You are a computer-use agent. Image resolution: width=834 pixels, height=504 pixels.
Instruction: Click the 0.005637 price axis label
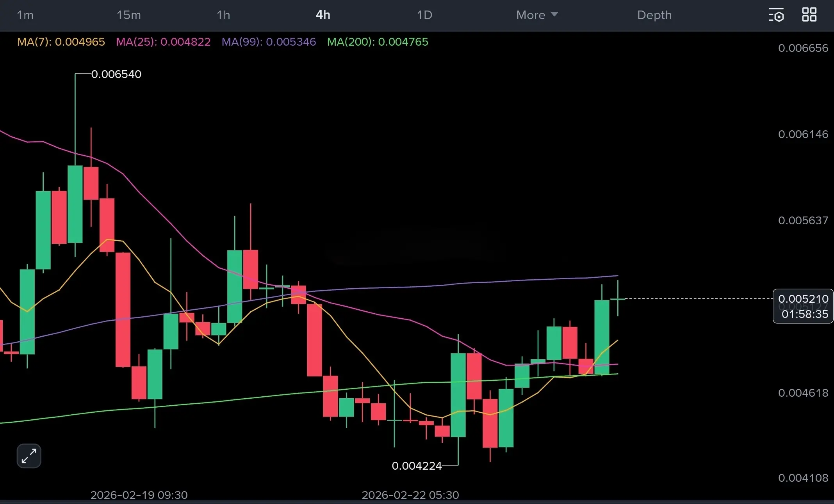coord(803,220)
